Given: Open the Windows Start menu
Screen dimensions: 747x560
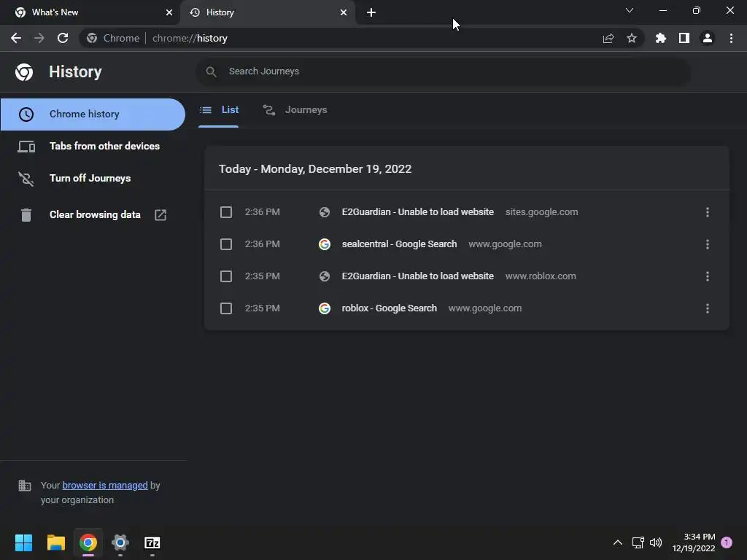Looking at the screenshot, I should [x=23, y=542].
